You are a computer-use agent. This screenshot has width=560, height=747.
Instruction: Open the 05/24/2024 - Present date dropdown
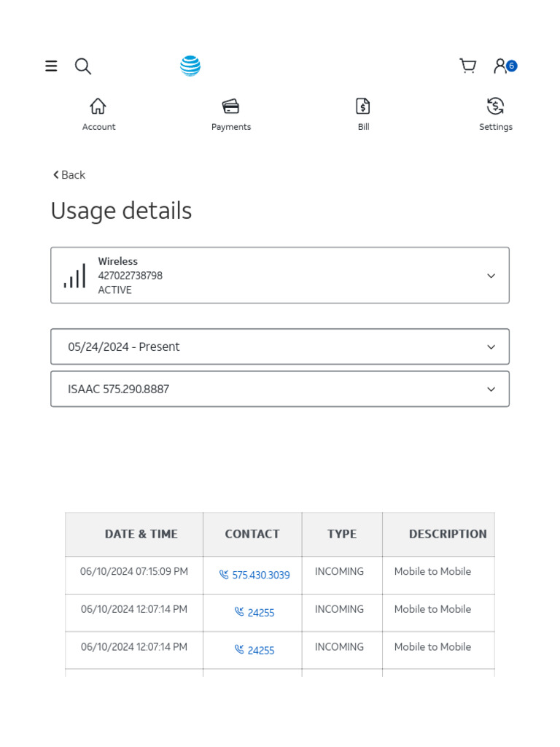pyautogui.click(x=280, y=347)
